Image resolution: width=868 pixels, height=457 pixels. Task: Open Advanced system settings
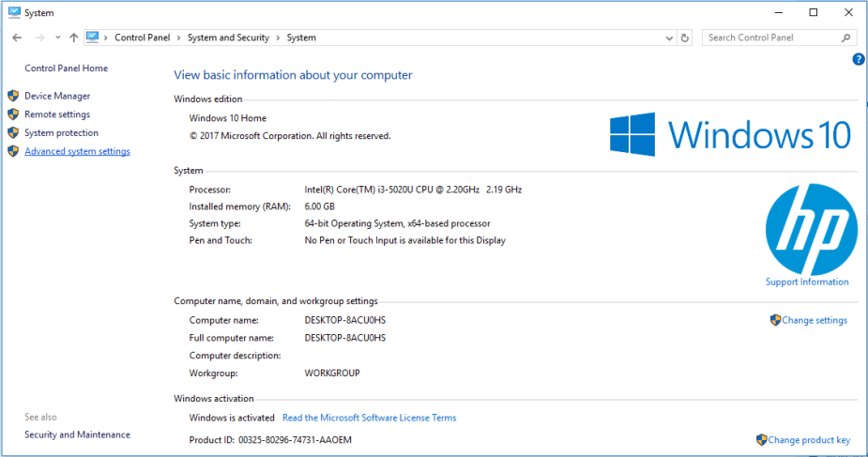coord(77,151)
